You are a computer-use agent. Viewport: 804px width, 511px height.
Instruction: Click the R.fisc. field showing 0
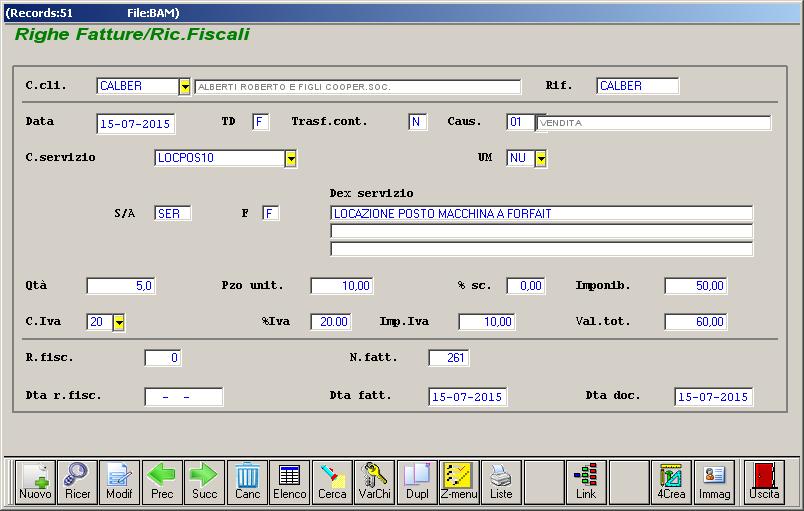pyautogui.click(x=163, y=358)
